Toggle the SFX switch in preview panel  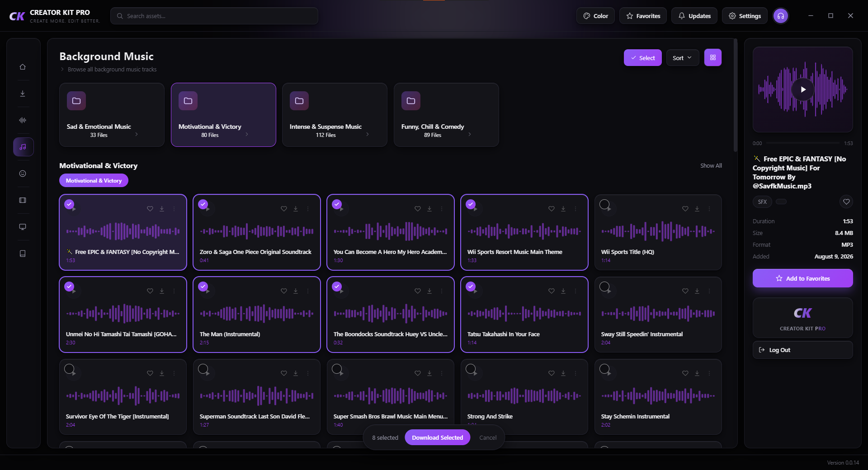pos(781,202)
